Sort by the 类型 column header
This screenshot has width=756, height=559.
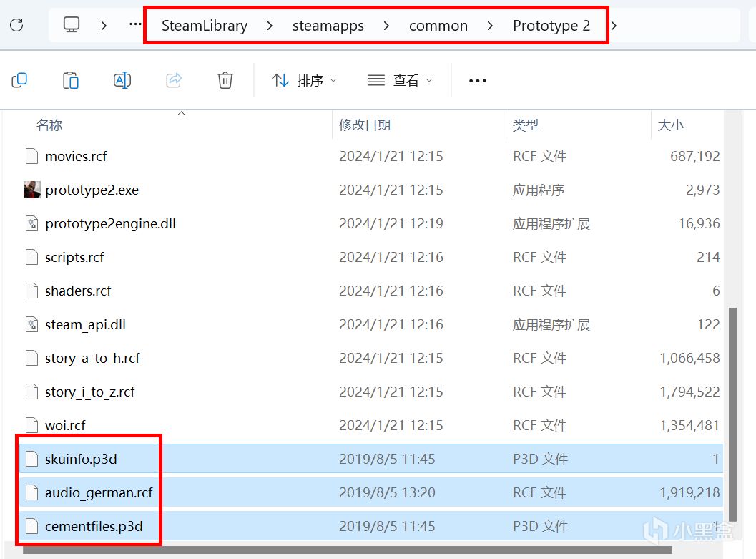(525, 125)
